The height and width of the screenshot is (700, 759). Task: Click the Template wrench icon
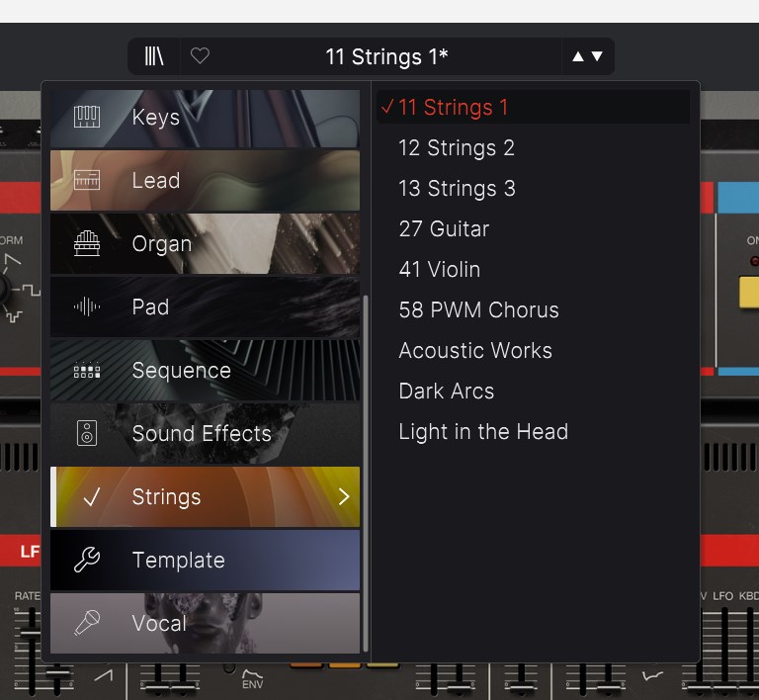click(x=87, y=561)
